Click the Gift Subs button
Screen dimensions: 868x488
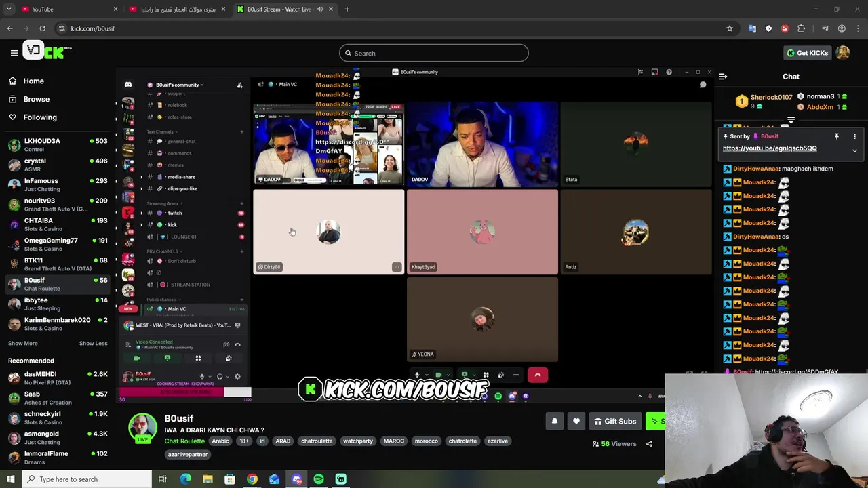[614, 422]
